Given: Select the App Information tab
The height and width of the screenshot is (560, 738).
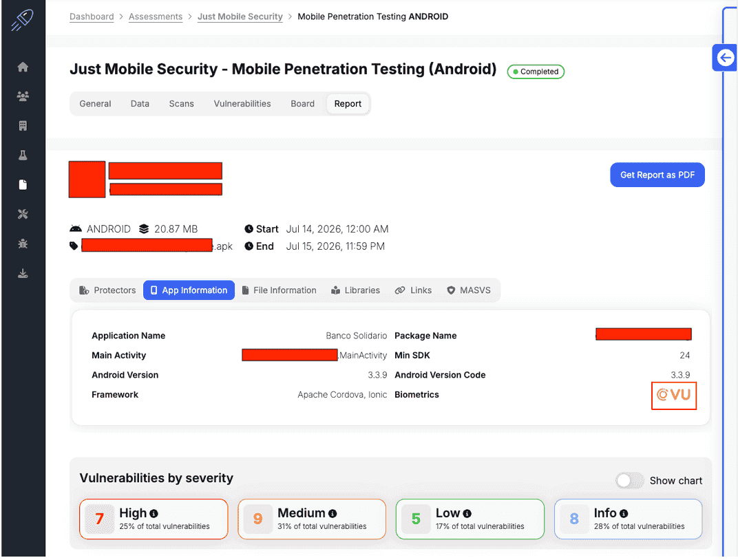Looking at the screenshot, I should [189, 290].
